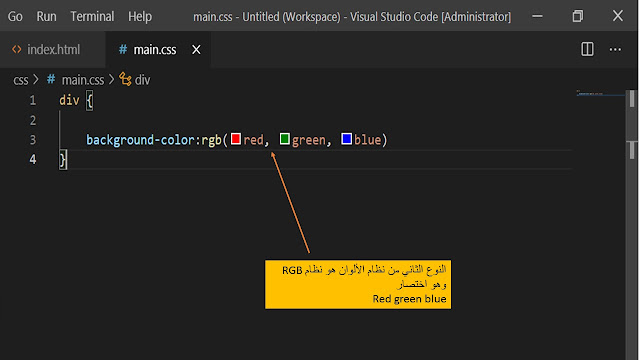Click the background-color property text
Screen dimensions: 640x360
coord(140,140)
